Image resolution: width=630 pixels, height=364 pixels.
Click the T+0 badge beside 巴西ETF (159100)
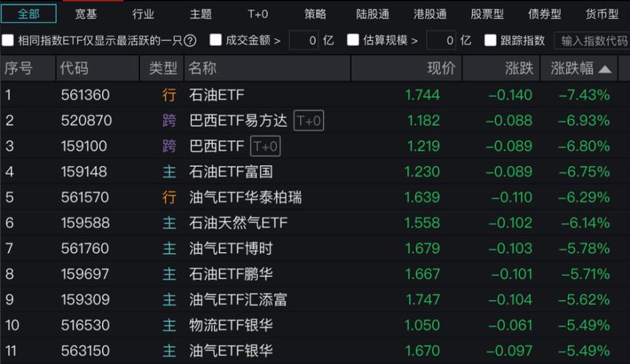[x=265, y=146]
